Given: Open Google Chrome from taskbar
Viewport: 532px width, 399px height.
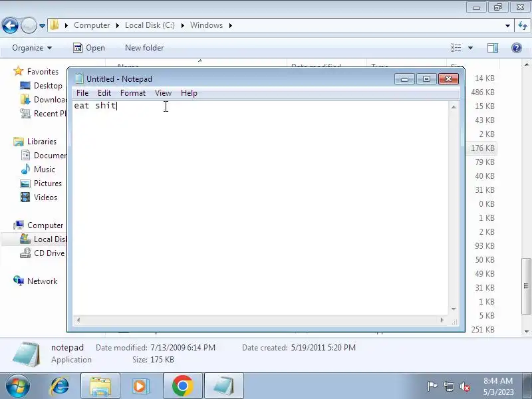Looking at the screenshot, I should pyautogui.click(x=182, y=386).
